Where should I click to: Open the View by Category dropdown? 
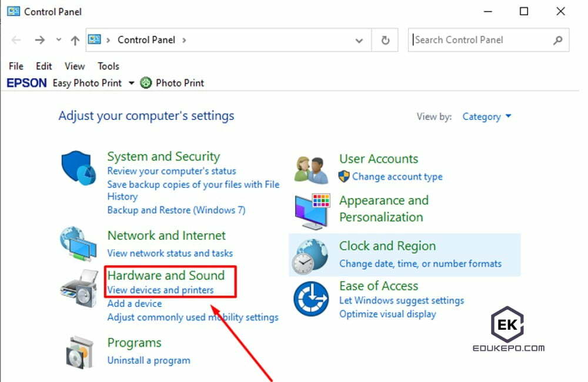click(487, 116)
